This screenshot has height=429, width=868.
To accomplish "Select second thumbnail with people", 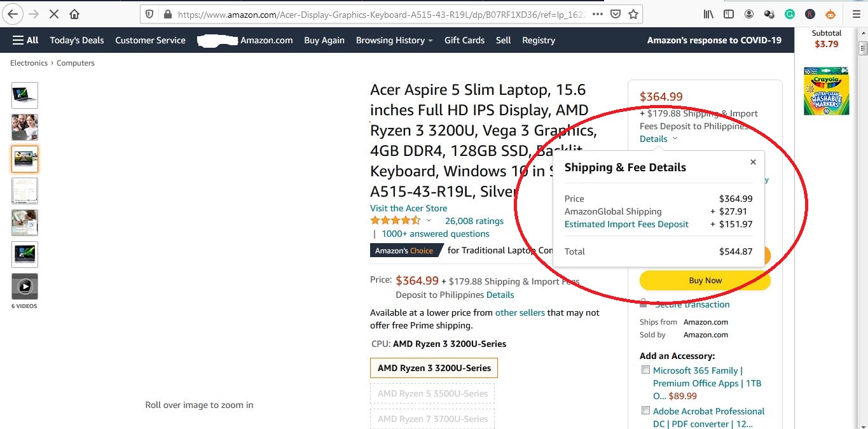I will [x=25, y=127].
